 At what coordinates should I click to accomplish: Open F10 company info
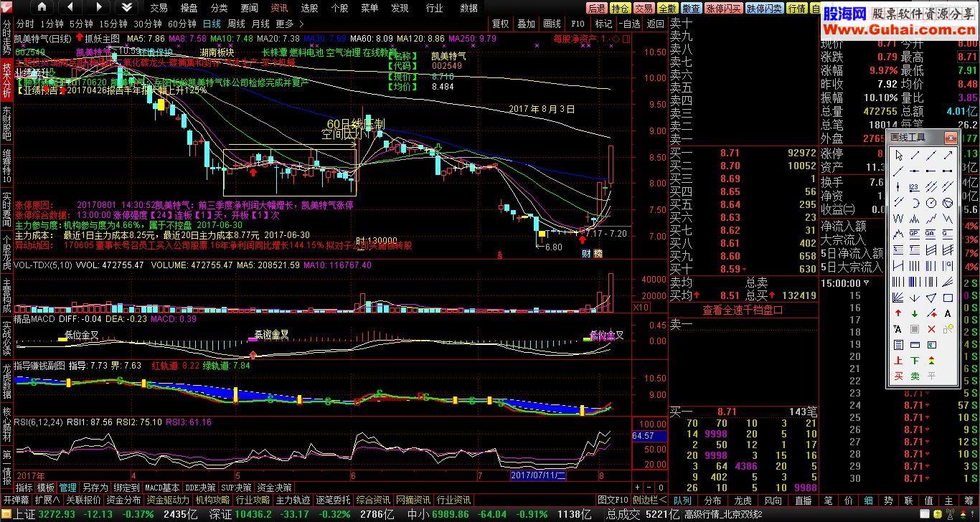click(x=578, y=24)
